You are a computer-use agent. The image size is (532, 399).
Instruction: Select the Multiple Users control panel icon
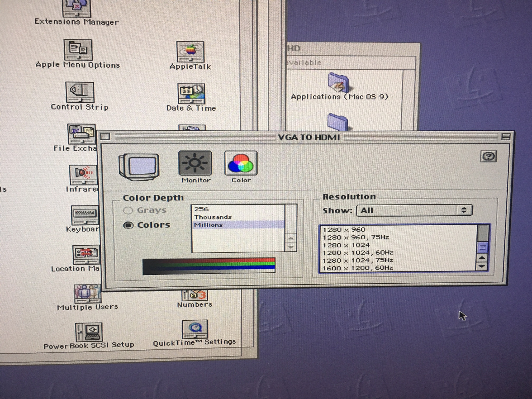tap(88, 294)
